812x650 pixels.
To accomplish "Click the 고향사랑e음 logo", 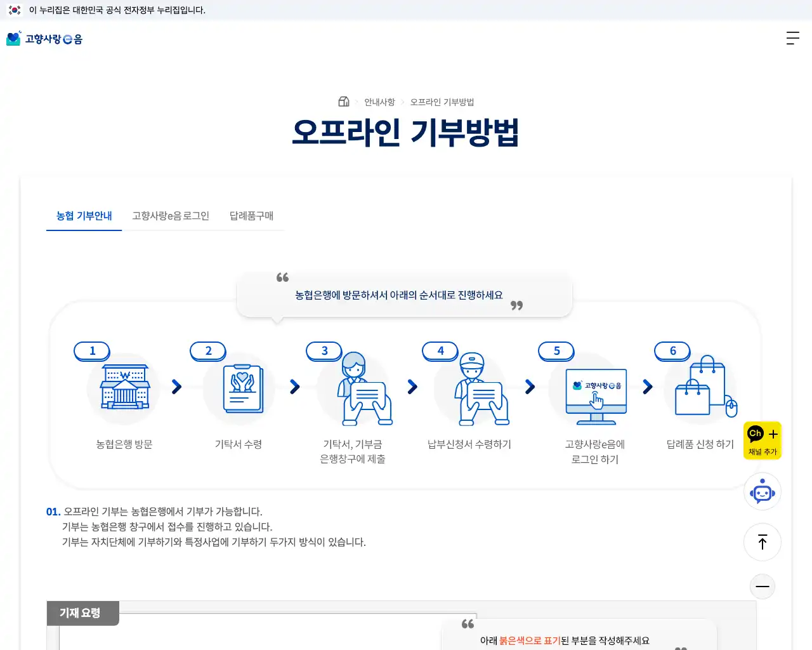I will point(46,38).
